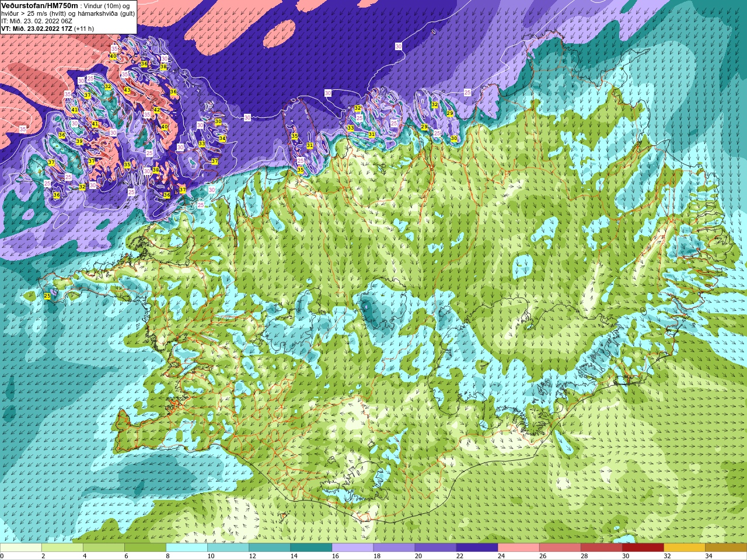Screen dimensions: 747x560
Task: Click the 18–20 m/s legend color swatch
Action: click(394, 548)
